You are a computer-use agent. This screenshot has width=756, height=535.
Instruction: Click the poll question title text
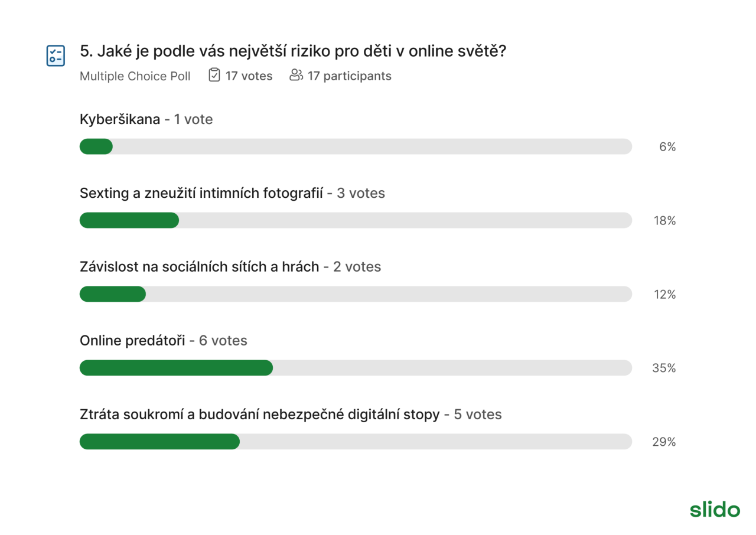click(293, 51)
